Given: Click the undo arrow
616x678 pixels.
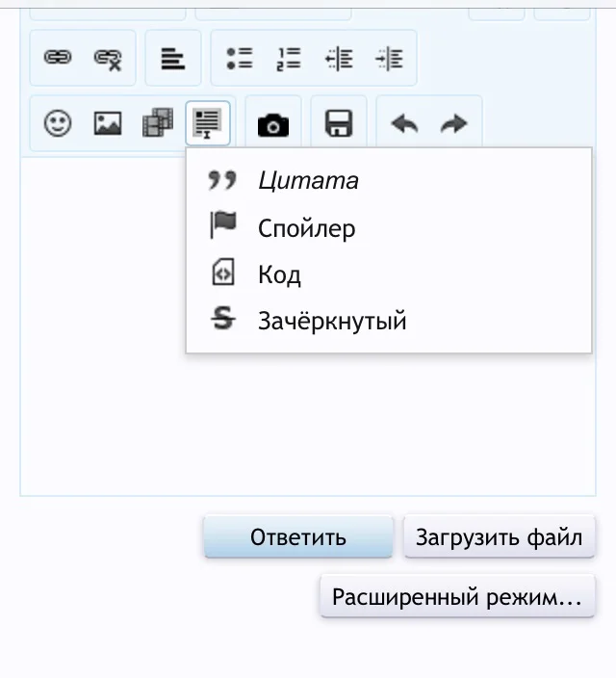Looking at the screenshot, I should (x=404, y=123).
